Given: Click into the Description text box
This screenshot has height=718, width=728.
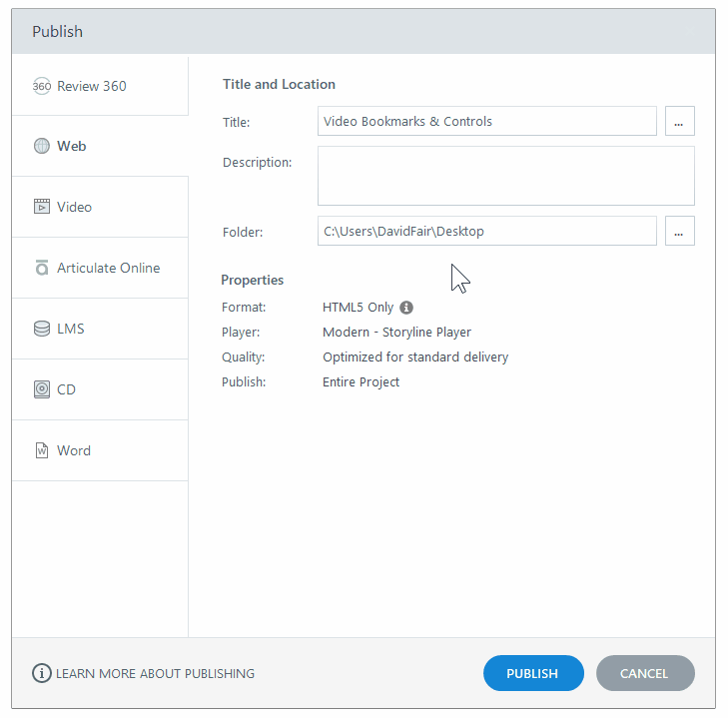Looking at the screenshot, I should point(505,176).
